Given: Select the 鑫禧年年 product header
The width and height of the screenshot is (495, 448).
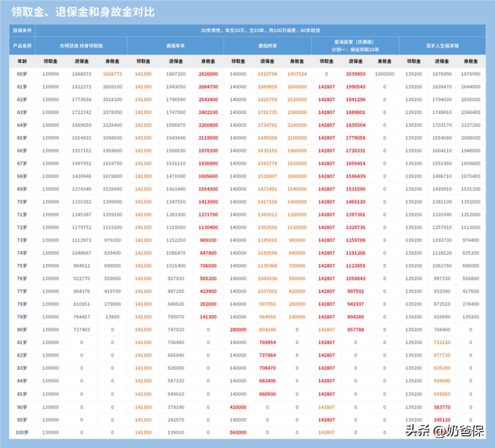Looking at the screenshot, I should tap(176, 45).
